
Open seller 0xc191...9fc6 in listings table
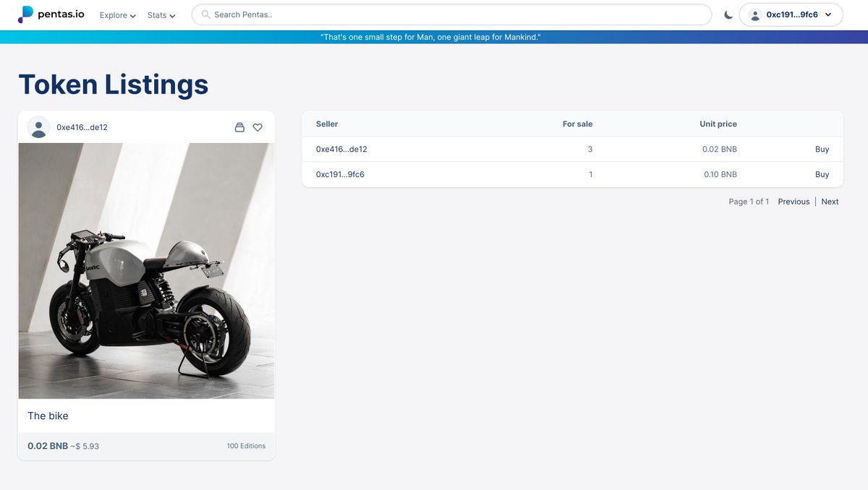(x=340, y=174)
